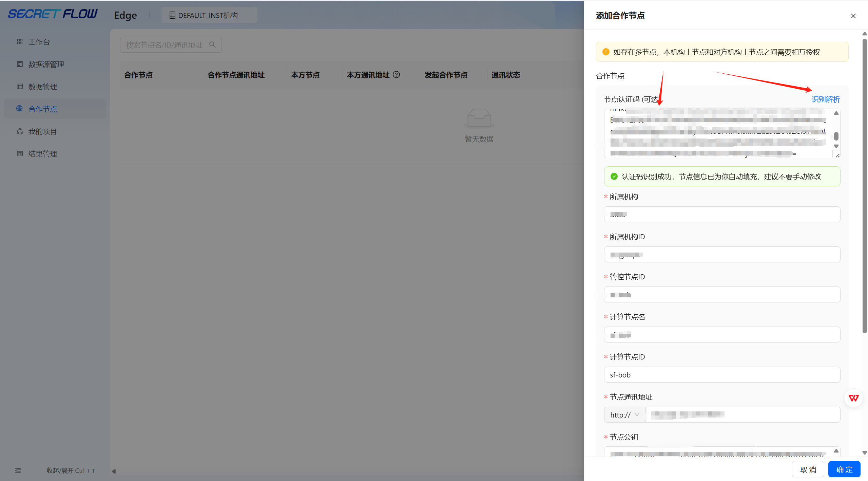Focus the 管控节点ID input field
The width and height of the screenshot is (868, 481).
[722, 294]
